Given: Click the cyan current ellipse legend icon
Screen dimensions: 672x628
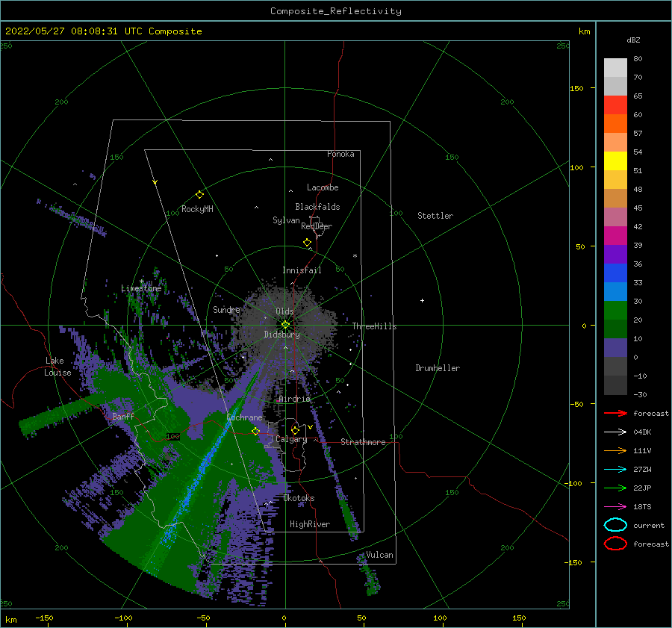Looking at the screenshot, I should point(615,525).
